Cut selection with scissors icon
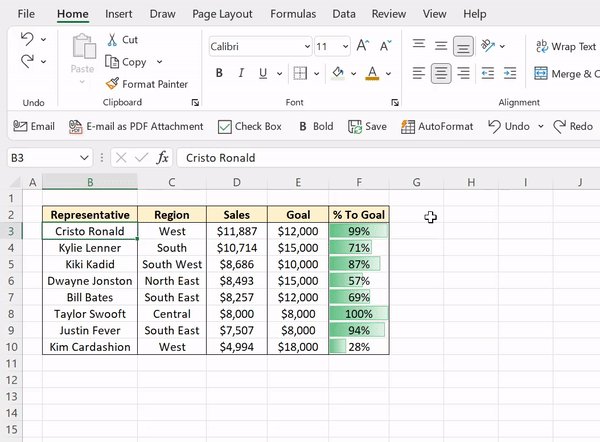The height and width of the screenshot is (442, 600). pos(112,39)
